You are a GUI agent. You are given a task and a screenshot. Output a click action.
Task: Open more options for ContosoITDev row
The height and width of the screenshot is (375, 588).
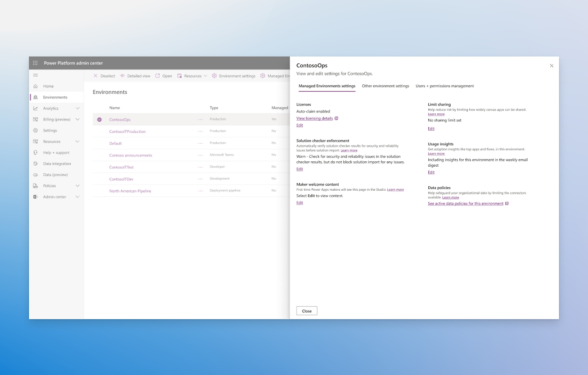(x=201, y=179)
